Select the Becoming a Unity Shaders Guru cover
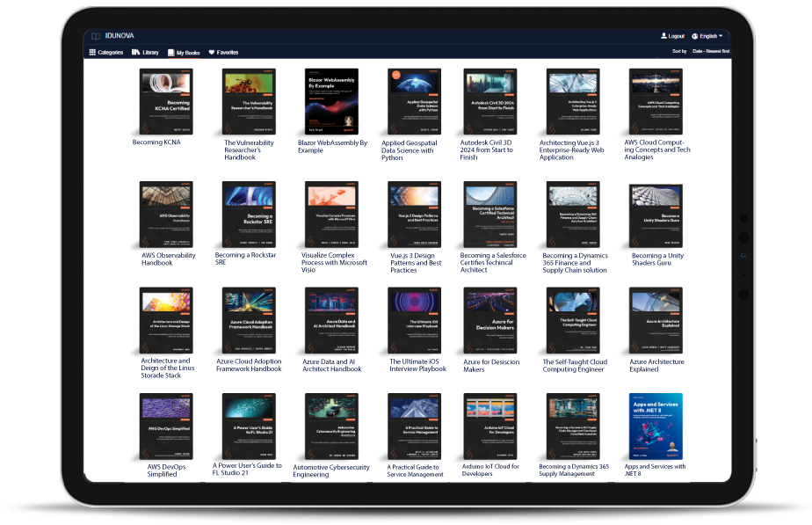 656,215
